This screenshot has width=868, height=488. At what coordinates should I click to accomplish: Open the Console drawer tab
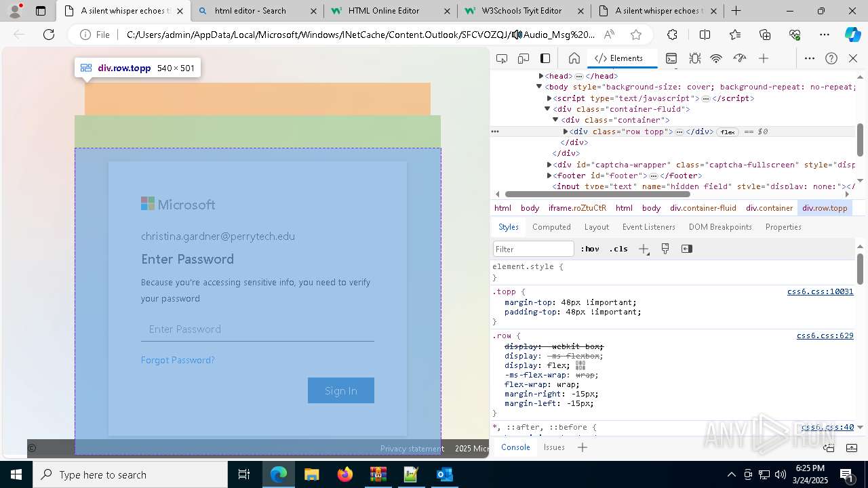515,447
